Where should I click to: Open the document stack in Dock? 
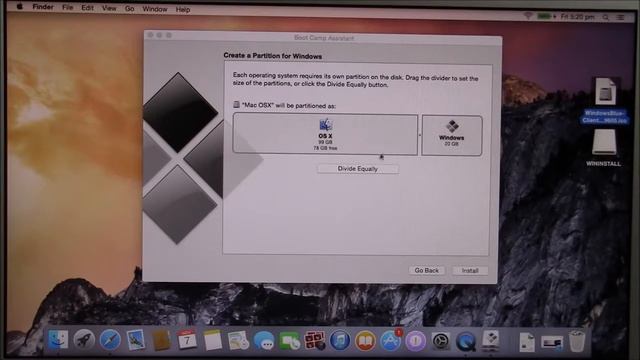pyautogui.click(x=527, y=342)
